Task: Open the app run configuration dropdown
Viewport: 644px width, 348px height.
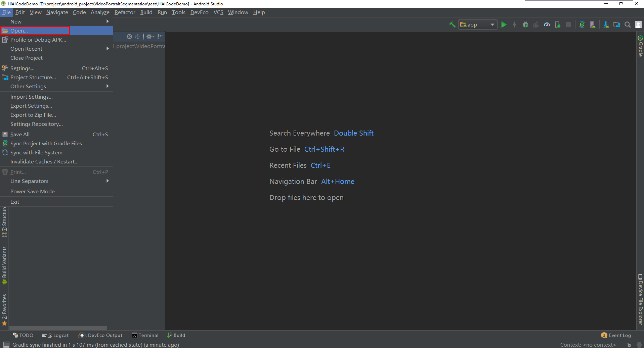Action: 477,24
